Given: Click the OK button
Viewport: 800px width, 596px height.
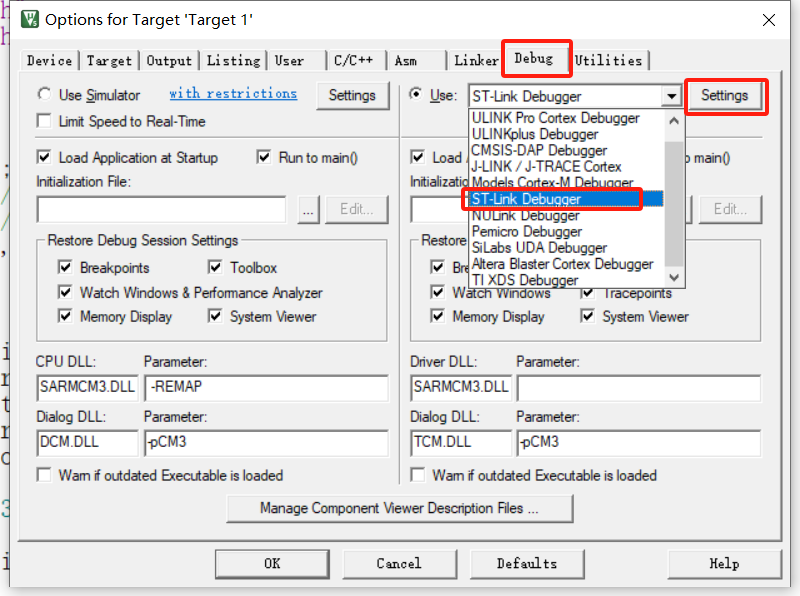Looking at the screenshot, I should click(272, 564).
